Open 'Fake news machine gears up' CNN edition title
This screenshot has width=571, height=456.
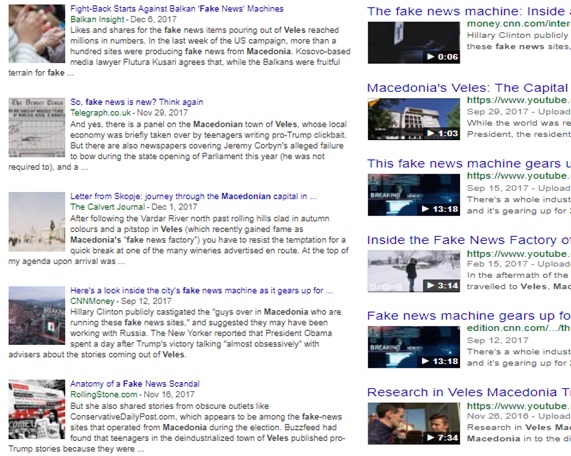(469, 316)
